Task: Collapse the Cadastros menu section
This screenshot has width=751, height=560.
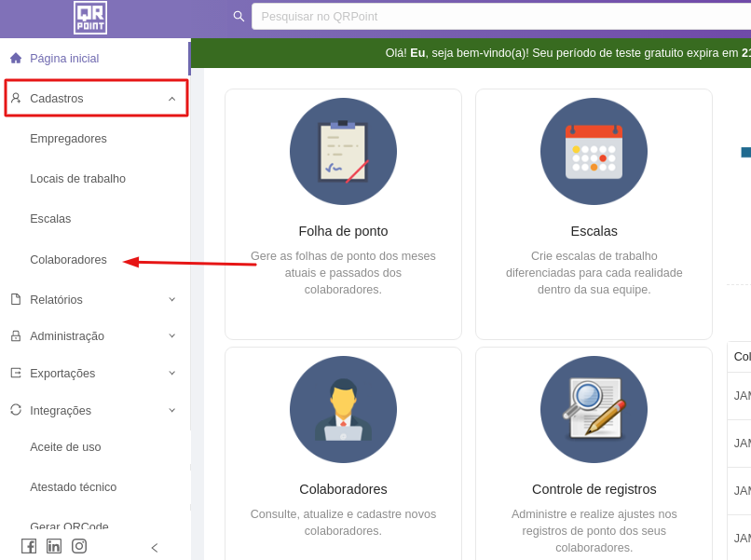Action: click(171, 99)
